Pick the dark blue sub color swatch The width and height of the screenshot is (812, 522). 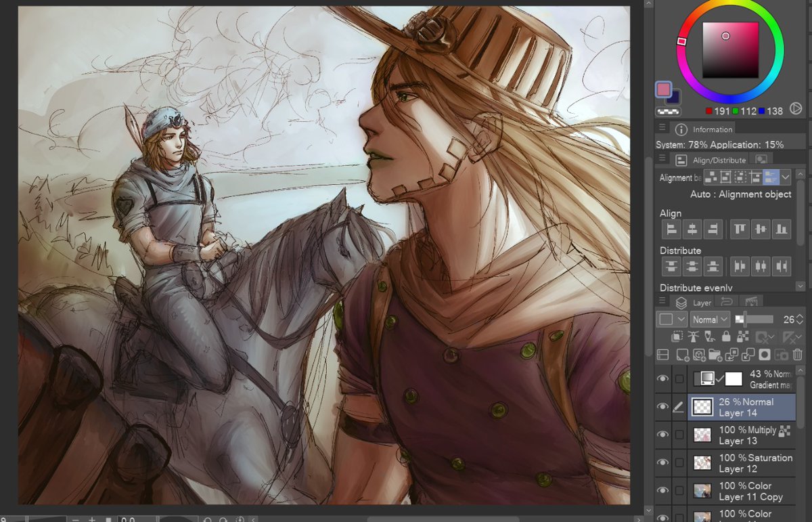pyautogui.click(x=674, y=97)
